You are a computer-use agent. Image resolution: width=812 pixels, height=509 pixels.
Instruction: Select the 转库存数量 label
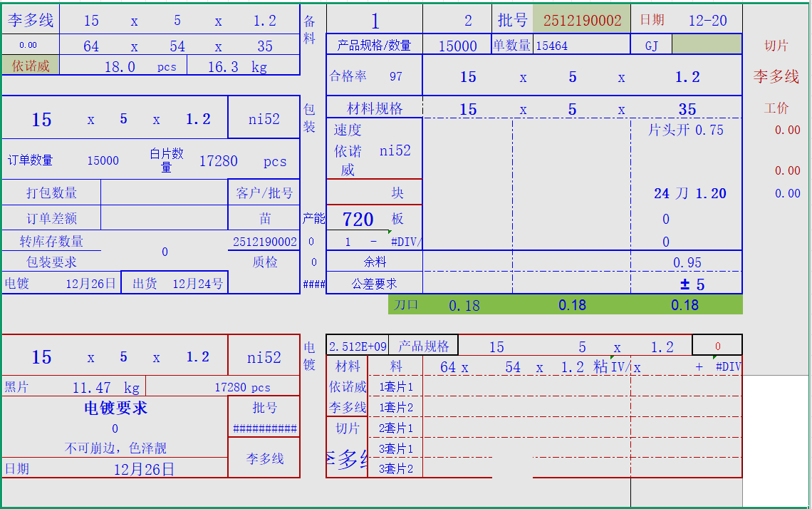[51, 241]
